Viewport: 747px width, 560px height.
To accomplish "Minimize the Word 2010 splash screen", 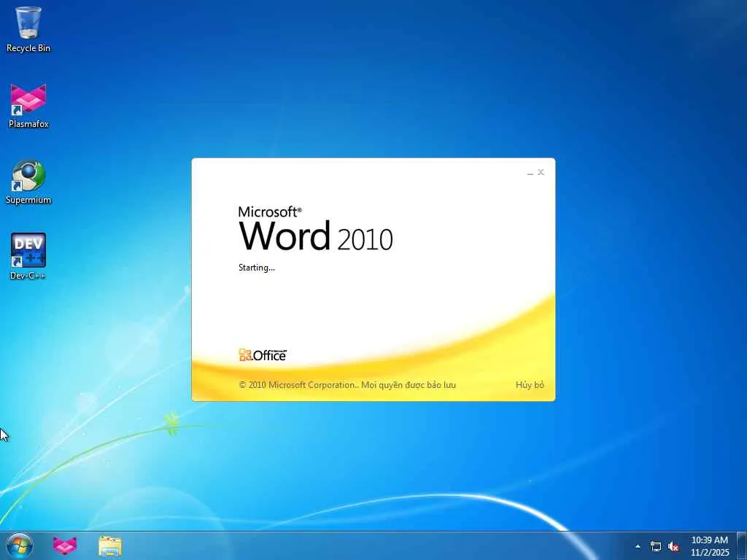I will [x=530, y=172].
